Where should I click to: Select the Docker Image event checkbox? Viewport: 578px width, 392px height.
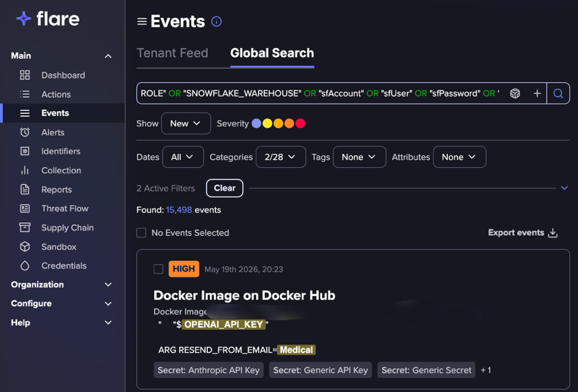click(158, 269)
